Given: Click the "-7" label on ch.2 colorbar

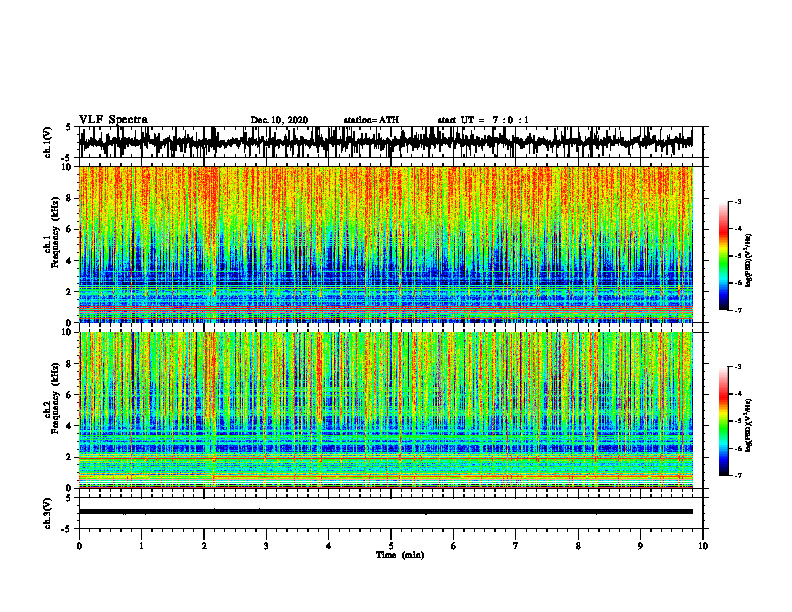Looking at the screenshot, I should coord(738,475).
